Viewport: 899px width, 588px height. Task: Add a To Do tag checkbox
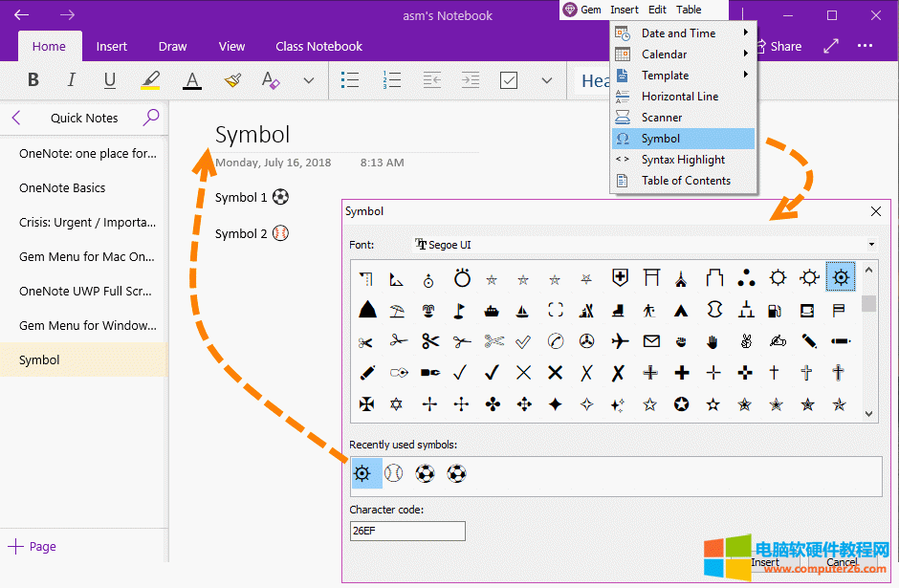click(509, 80)
